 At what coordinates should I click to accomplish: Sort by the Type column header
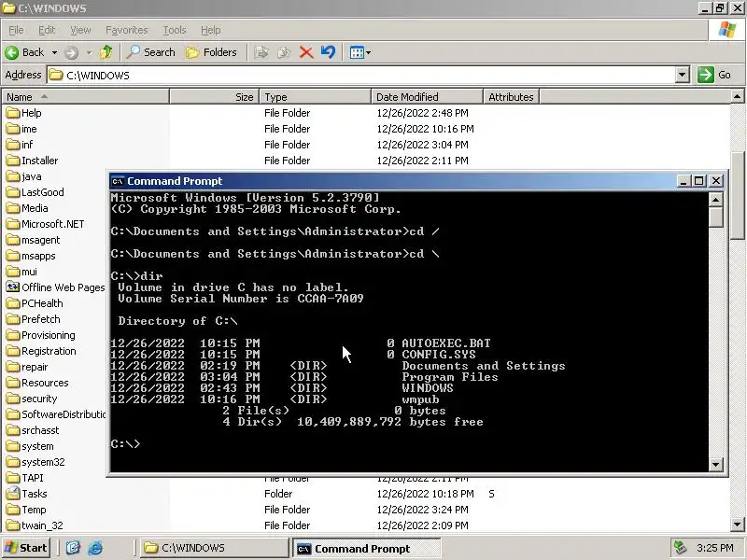[315, 97]
